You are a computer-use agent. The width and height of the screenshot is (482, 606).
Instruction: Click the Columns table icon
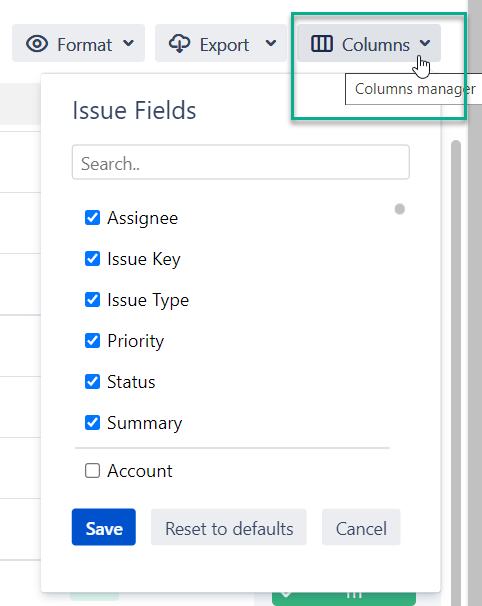[x=322, y=43]
